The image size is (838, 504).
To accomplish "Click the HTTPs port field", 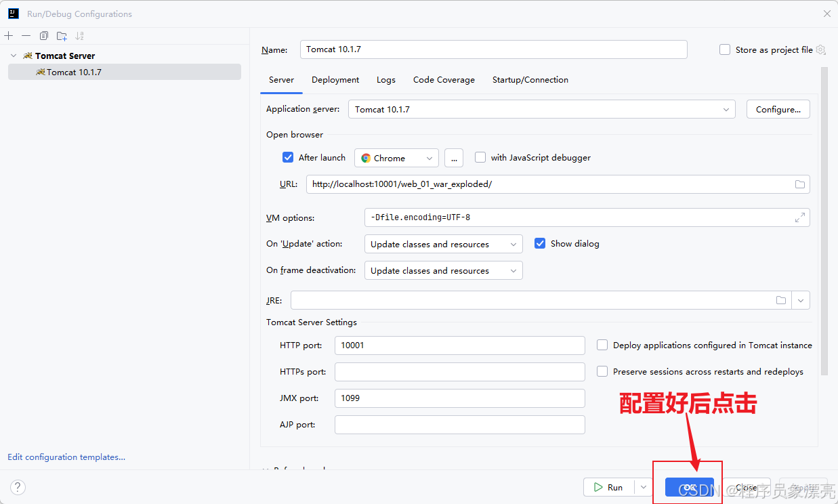I will point(459,371).
